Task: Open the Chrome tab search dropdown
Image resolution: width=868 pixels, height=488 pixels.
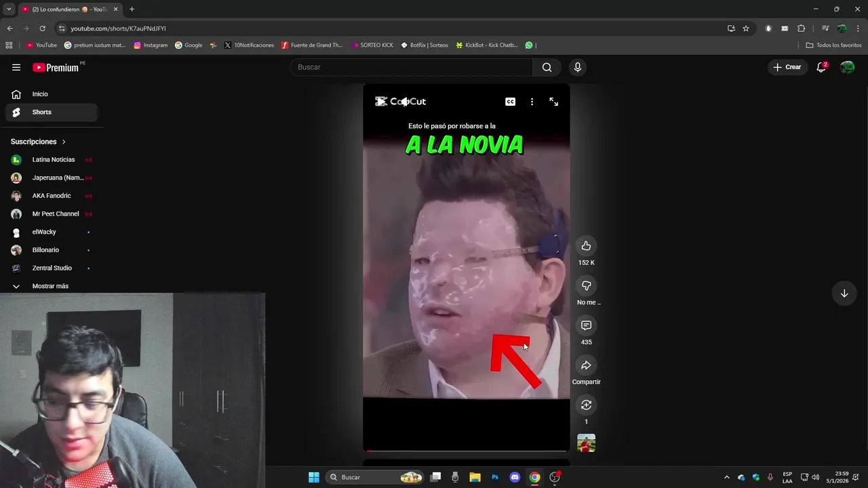Action: click(9, 9)
